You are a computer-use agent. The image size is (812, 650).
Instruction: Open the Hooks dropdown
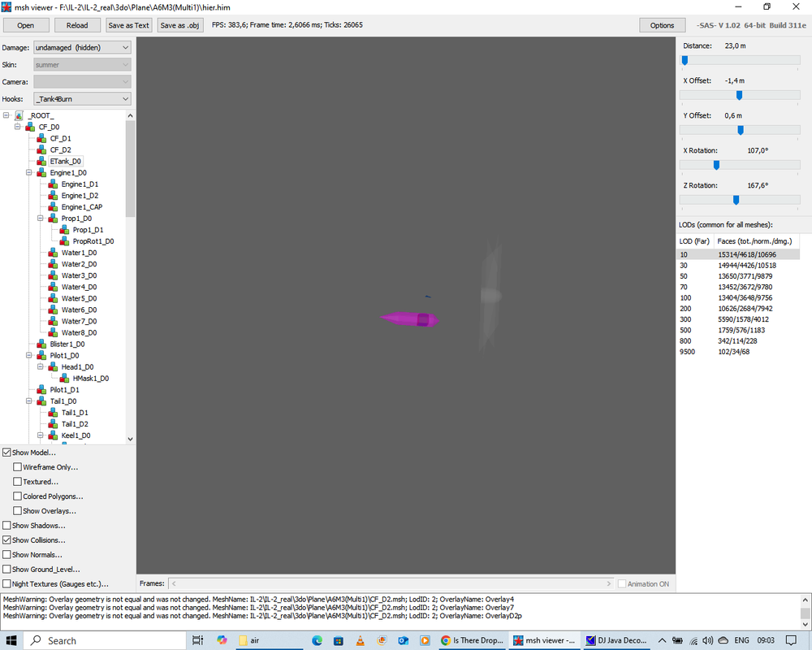pyautogui.click(x=82, y=98)
